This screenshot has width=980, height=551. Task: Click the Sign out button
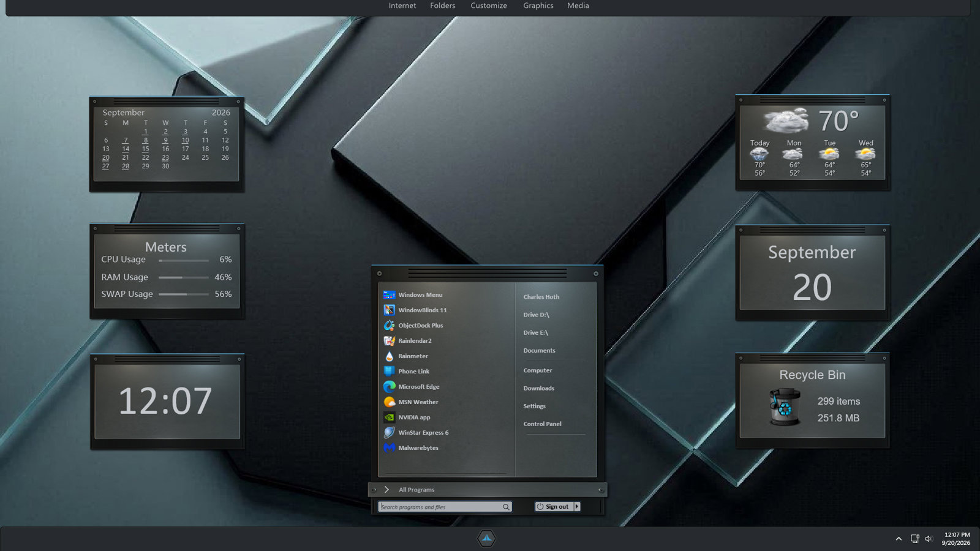(x=554, y=507)
